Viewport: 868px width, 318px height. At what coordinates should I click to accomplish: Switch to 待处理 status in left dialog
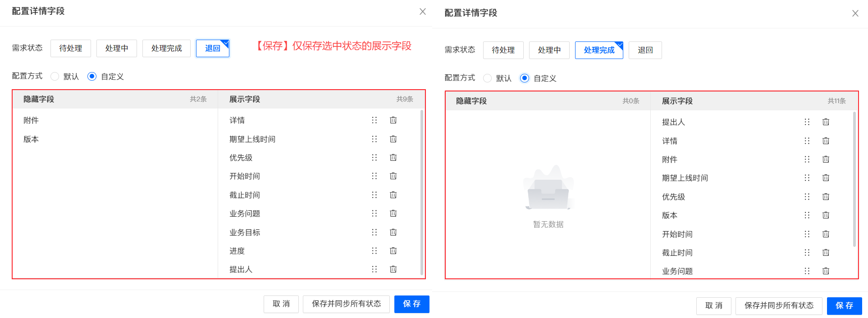point(71,48)
